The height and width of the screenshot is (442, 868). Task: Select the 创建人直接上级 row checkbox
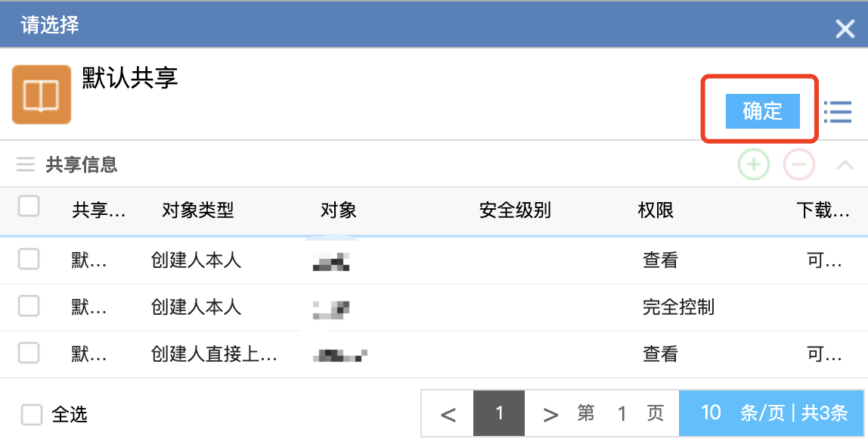pyautogui.click(x=29, y=353)
